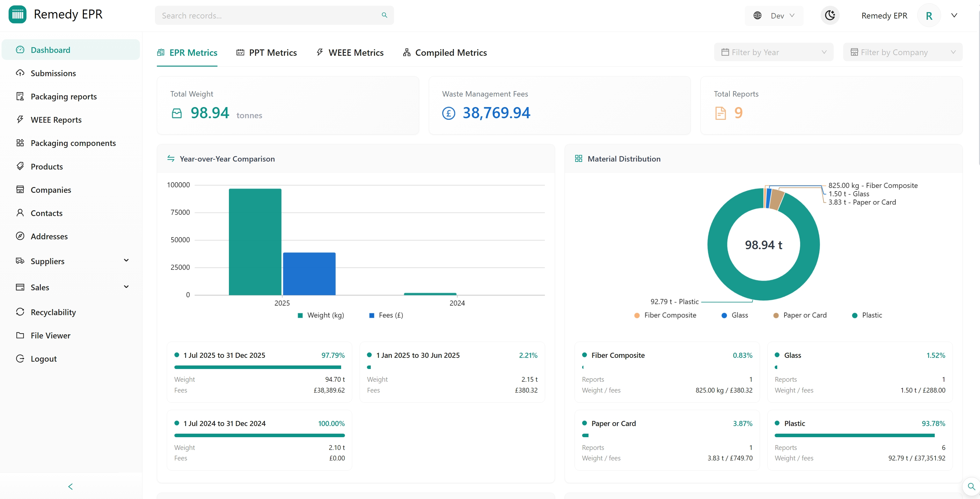Select Packaging components in sidebar

[x=73, y=143]
